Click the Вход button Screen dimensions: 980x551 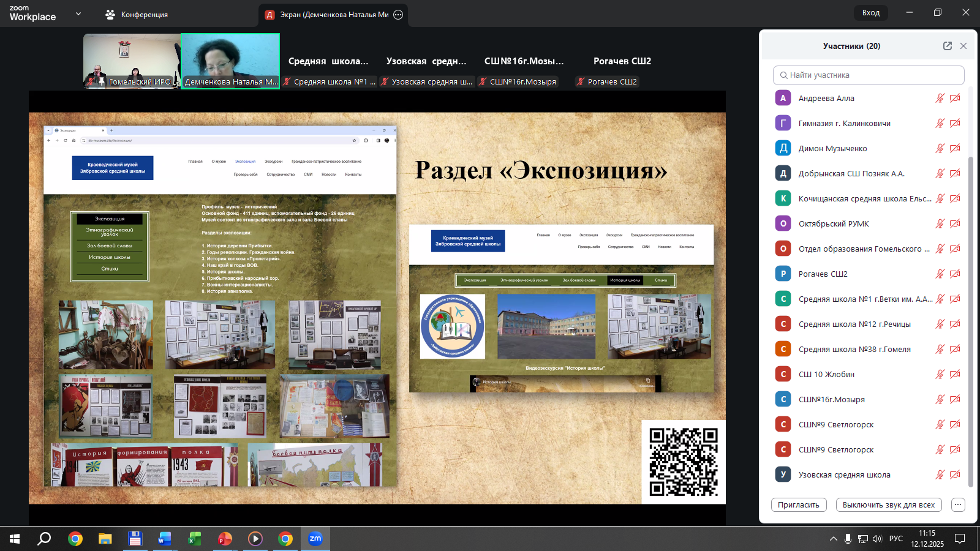(x=870, y=13)
